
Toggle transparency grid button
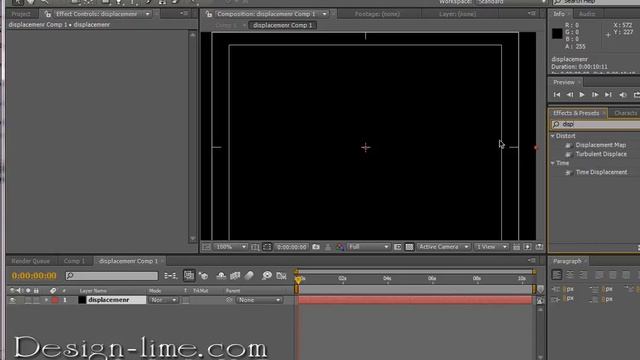click(x=409, y=247)
